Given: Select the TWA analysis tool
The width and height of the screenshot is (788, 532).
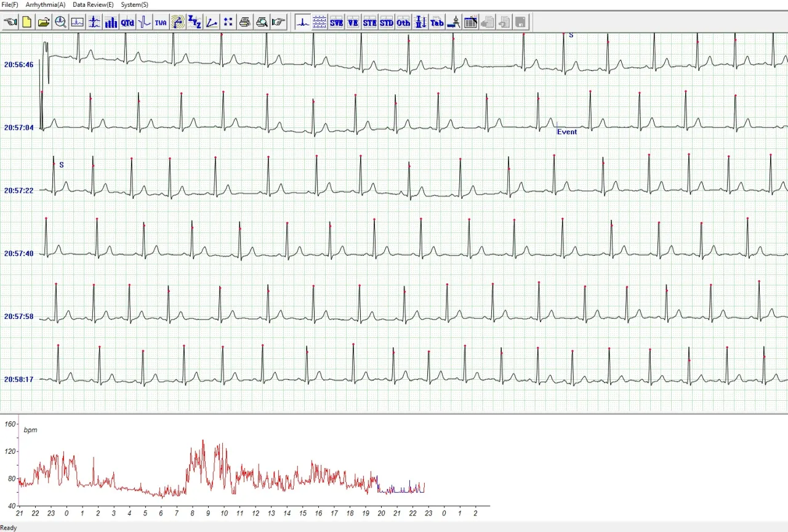Looking at the screenshot, I should pyautogui.click(x=160, y=22).
